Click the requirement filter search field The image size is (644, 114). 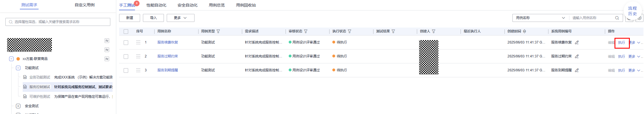click(58, 22)
